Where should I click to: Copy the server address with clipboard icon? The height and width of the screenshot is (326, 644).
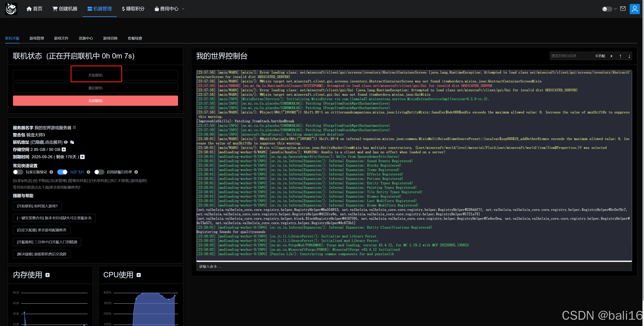72,142
